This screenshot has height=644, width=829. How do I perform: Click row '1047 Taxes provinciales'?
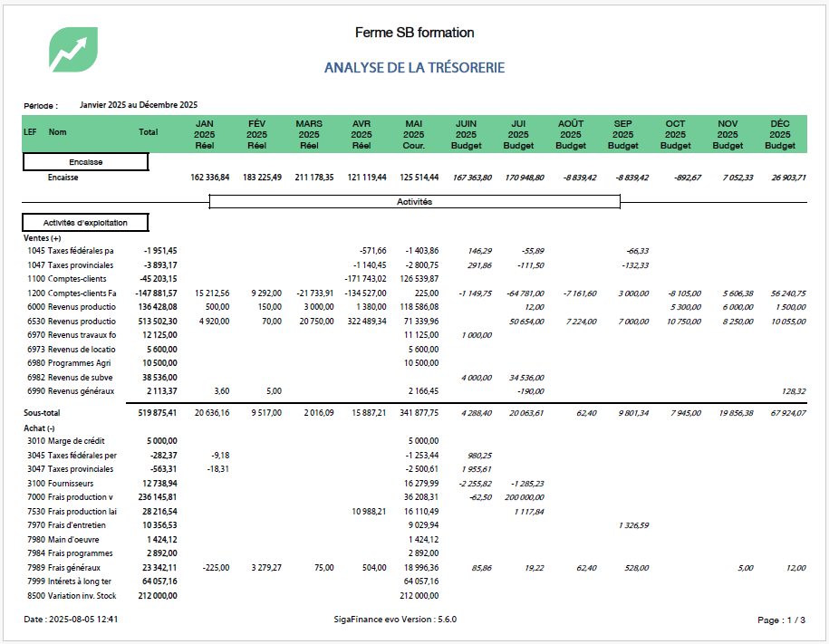pos(415,264)
